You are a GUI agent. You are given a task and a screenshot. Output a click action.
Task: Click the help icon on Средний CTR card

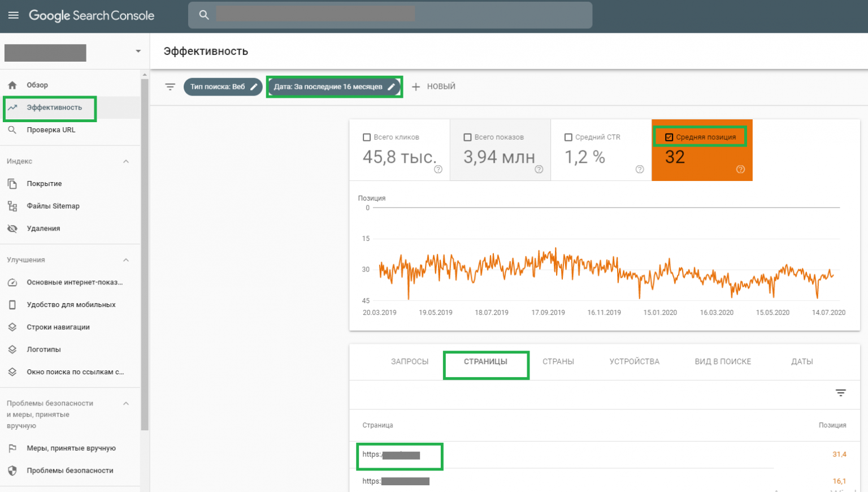(x=640, y=169)
